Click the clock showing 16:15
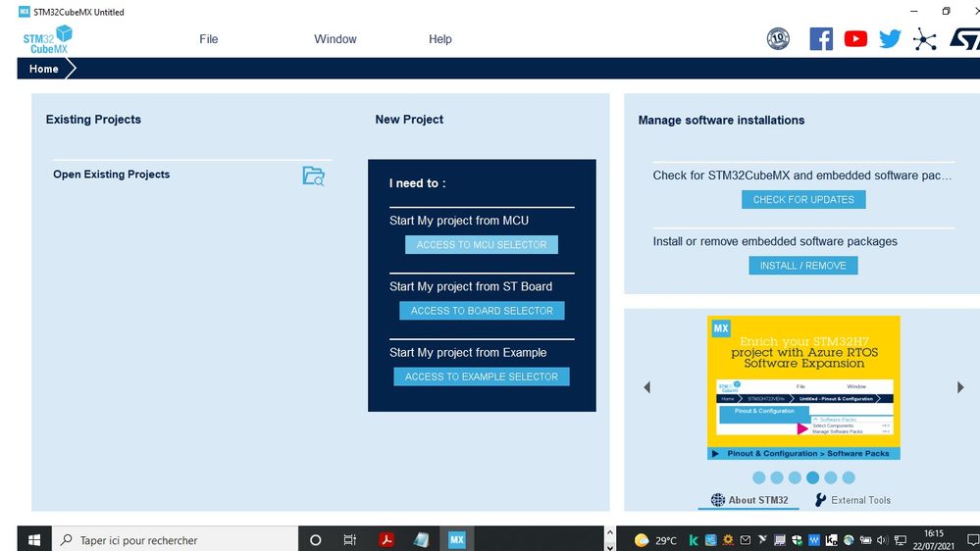This screenshot has width=980, height=551. [934, 533]
